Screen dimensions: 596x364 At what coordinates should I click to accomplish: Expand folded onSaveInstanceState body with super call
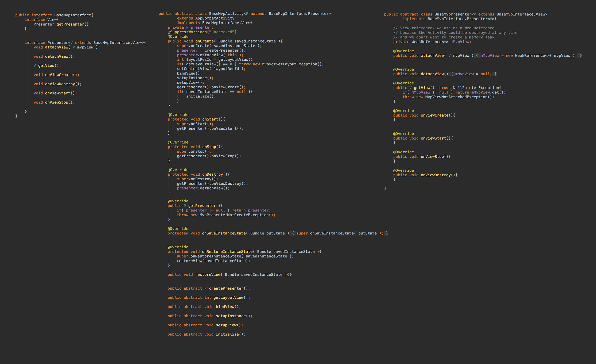[339, 233]
